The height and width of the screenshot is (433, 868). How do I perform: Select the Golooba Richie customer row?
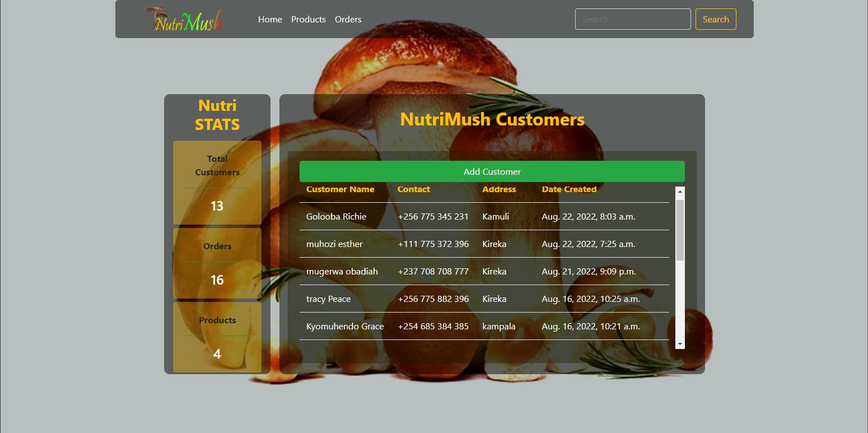click(x=484, y=217)
